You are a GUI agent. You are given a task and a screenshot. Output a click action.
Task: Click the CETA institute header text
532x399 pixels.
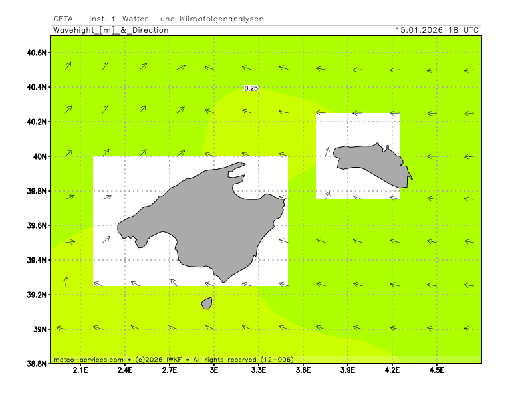pyautogui.click(x=164, y=19)
